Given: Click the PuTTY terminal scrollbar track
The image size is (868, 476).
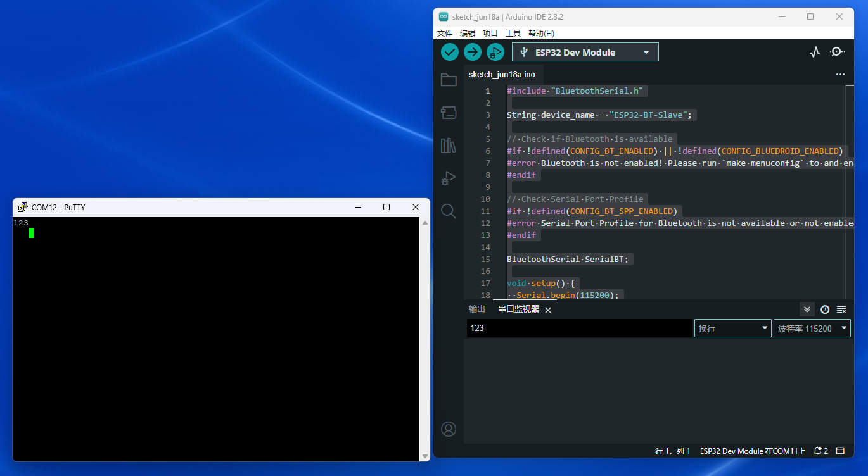Looking at the screenshot, I should [425, 339].
